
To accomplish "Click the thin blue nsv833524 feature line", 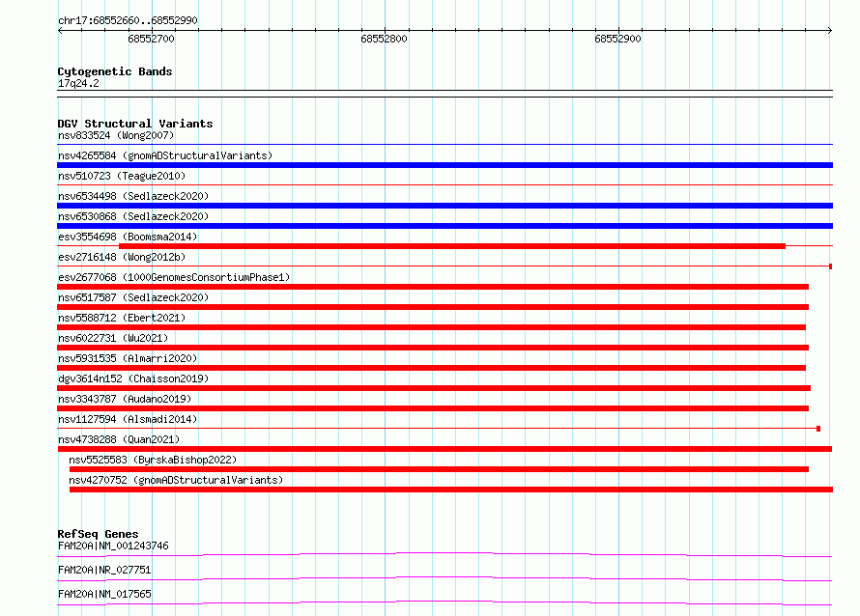I will pyautogui.click(x=444, y=145).
